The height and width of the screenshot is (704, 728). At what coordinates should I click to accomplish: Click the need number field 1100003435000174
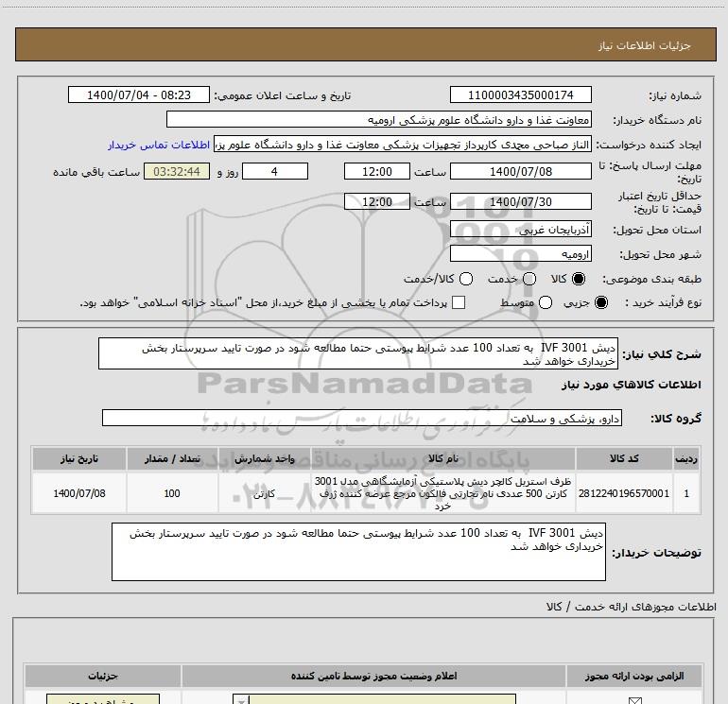[520, 95]
